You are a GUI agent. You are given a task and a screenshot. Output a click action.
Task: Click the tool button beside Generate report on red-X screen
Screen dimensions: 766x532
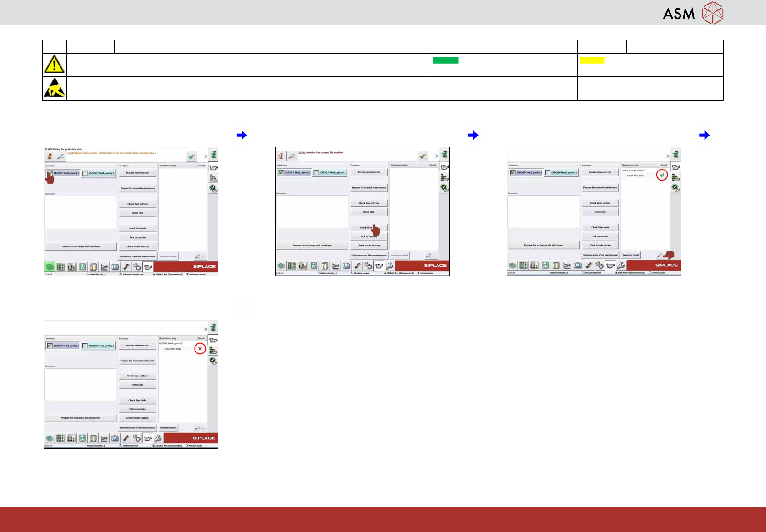click(199, 428)
